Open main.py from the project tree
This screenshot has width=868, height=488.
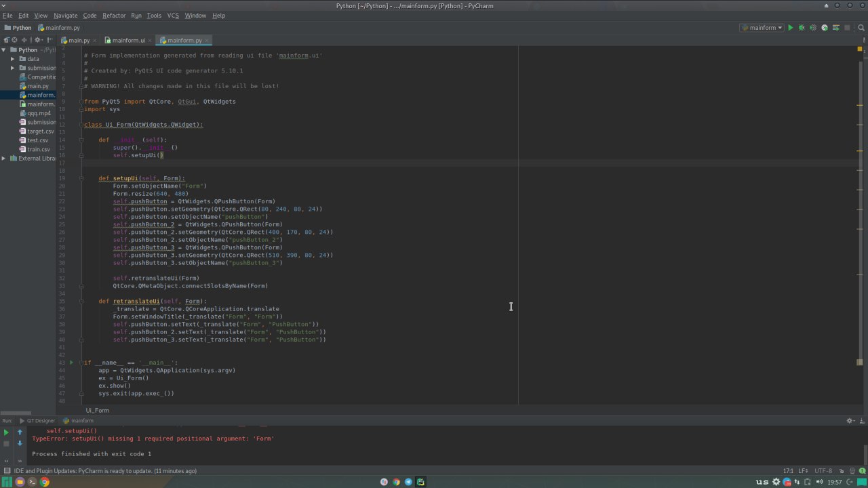point(37,86)
